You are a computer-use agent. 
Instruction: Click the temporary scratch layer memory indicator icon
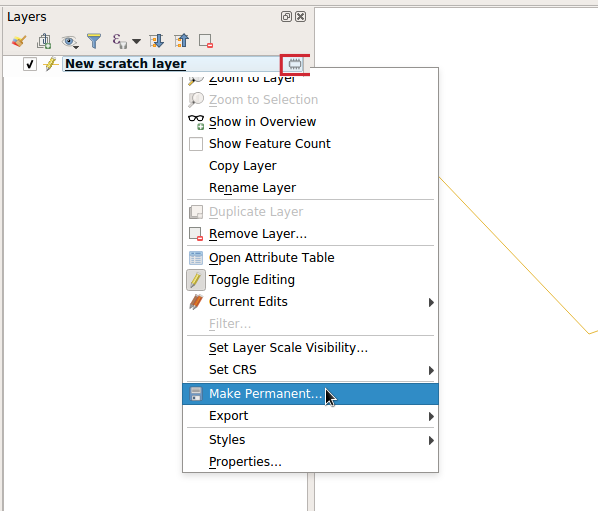(295, 64)
